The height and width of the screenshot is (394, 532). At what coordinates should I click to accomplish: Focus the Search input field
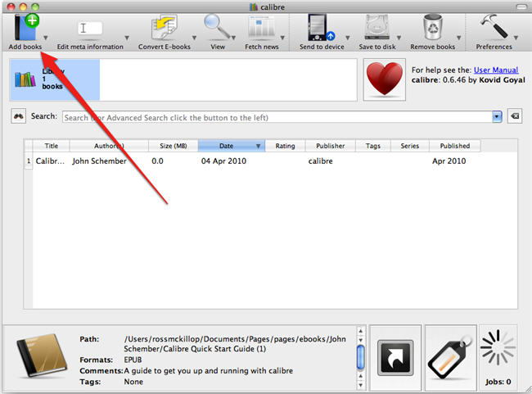click(277, 117)
